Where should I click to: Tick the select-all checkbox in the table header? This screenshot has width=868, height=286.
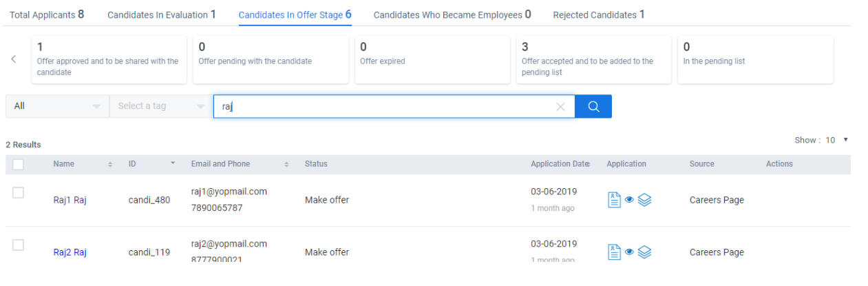(18, 164)
